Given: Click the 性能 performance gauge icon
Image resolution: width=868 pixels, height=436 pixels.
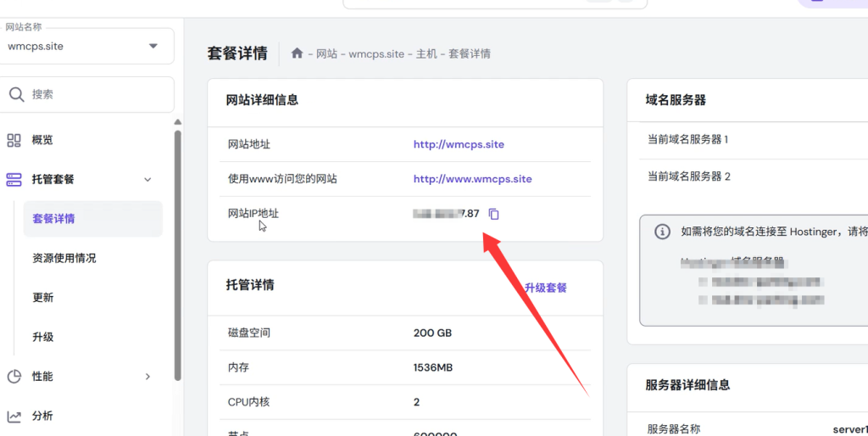Looking at the screenshot, I should pos(14,377).
